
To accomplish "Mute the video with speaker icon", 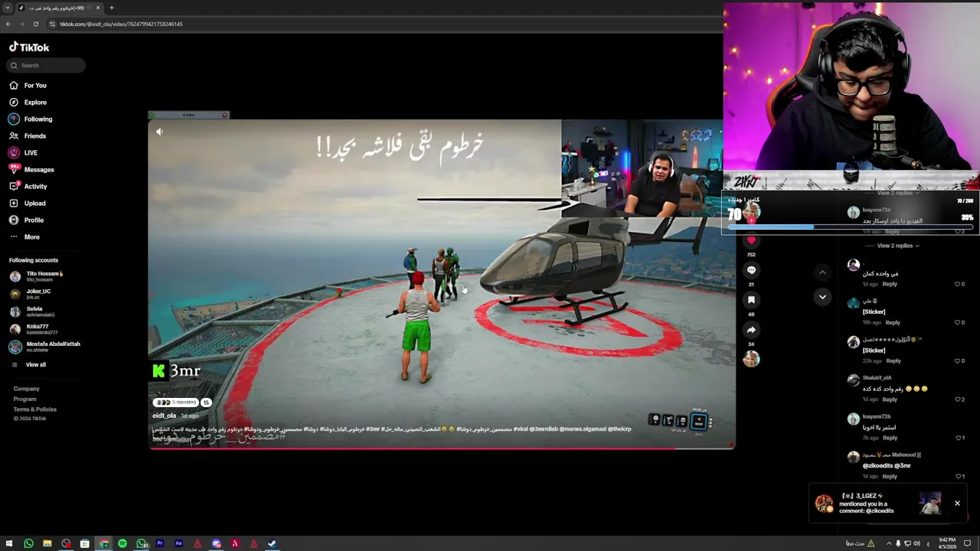I will (159, 132).
